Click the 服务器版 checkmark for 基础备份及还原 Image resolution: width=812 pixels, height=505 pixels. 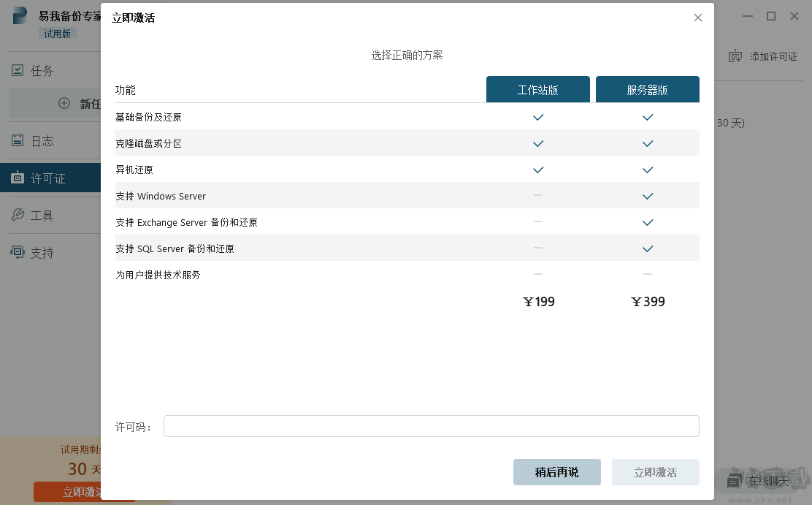tap(647, 117)
